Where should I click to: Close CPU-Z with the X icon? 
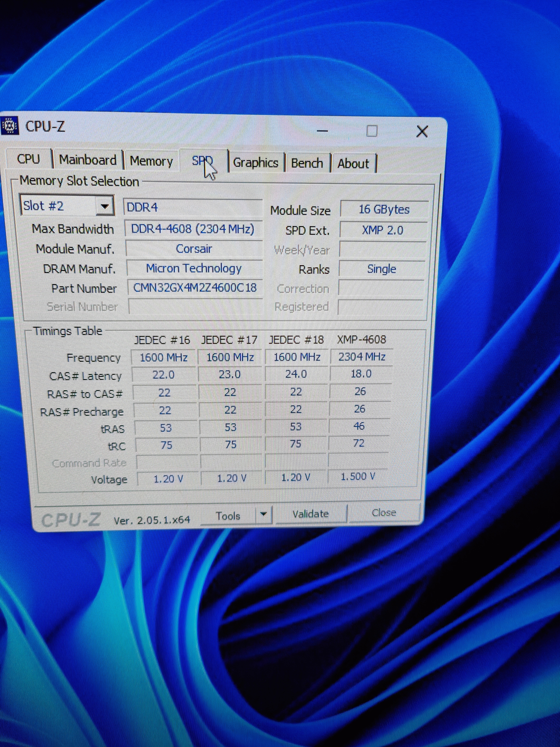pos(422,131)
